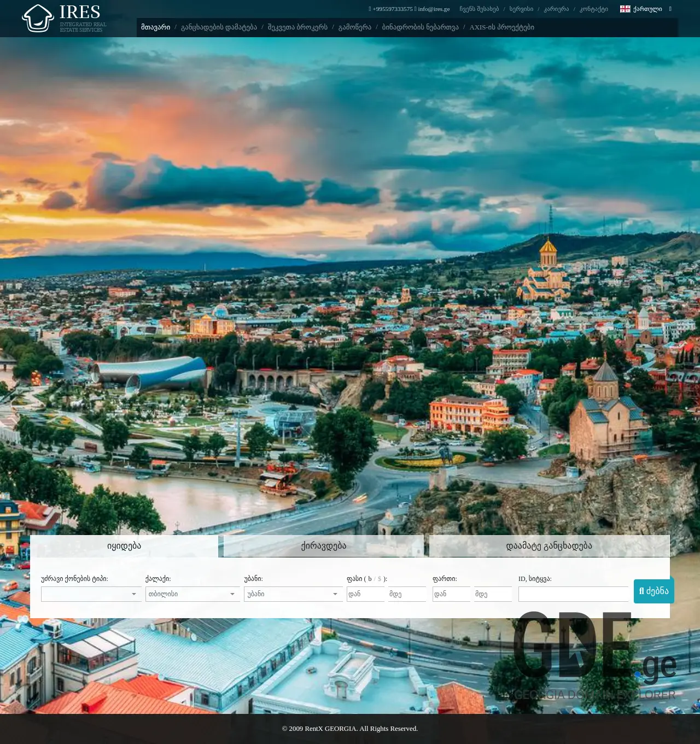Open the AXIS-ის პროექტები menu item
Screen dimensions: 700x744
tap(502, 27)
